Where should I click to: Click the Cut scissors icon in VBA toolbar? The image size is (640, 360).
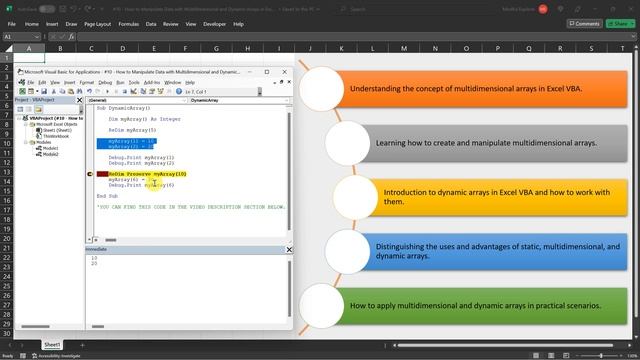pos(53,91)
